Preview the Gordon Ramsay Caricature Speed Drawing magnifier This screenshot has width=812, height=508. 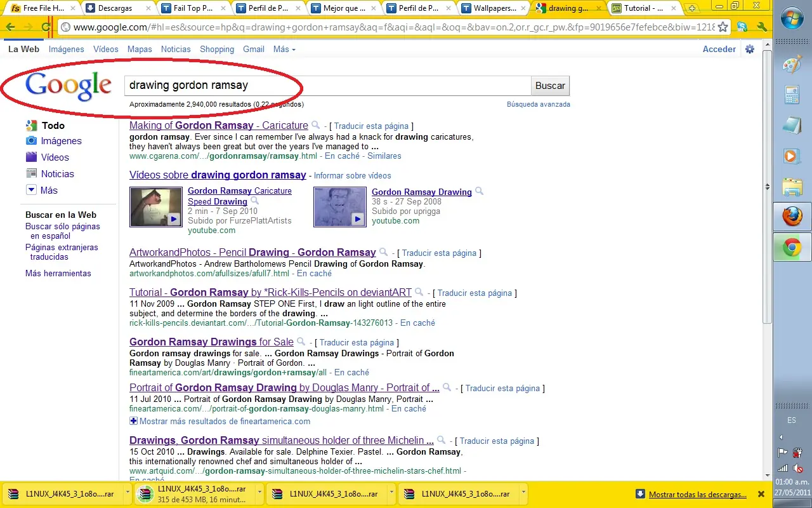tap(254, 201)
